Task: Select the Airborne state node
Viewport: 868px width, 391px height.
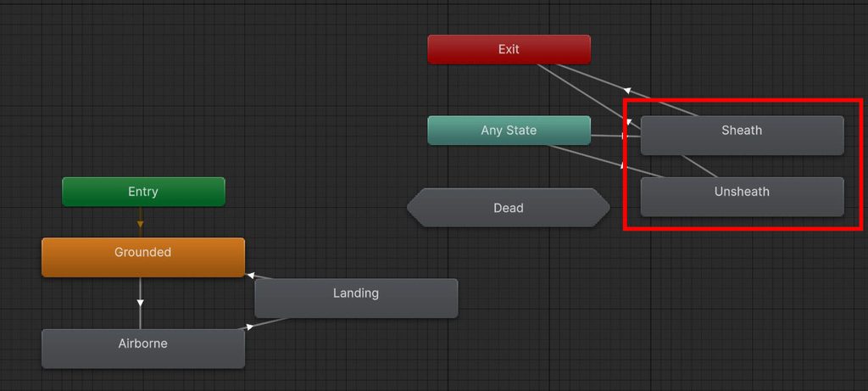Action: (x=143, y=349)
